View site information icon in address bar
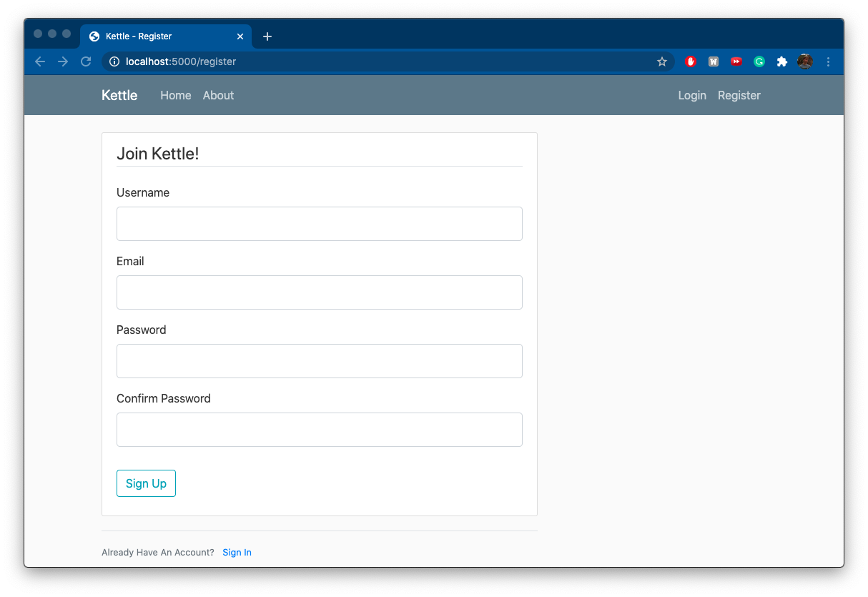 (114, 61)
